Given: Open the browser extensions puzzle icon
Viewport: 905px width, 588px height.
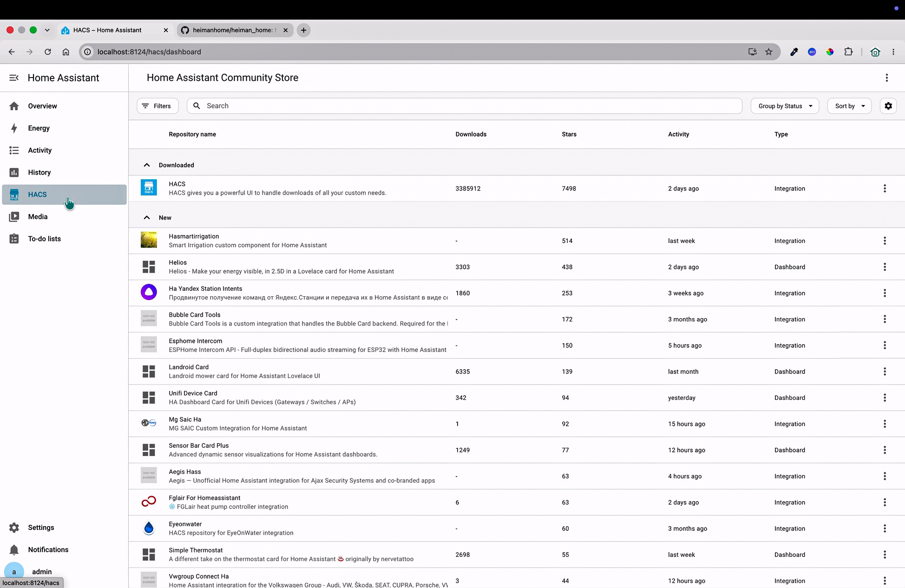Looking at the screenshot, I should coord(848,52).
